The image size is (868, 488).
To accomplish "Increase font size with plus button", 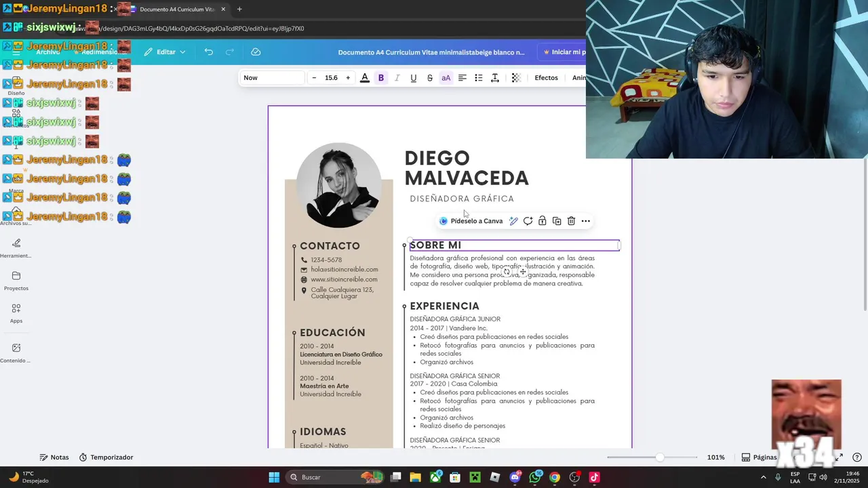I will tap(348, 78).
